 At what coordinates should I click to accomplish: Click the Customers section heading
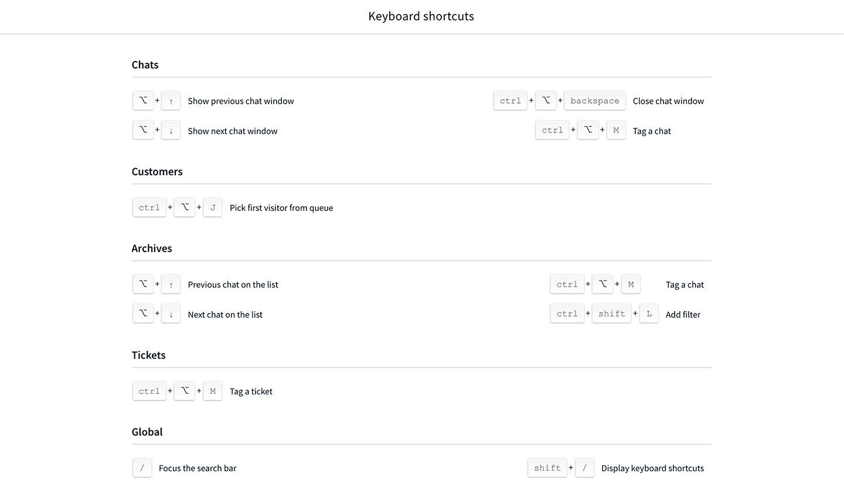coord(157,171)
